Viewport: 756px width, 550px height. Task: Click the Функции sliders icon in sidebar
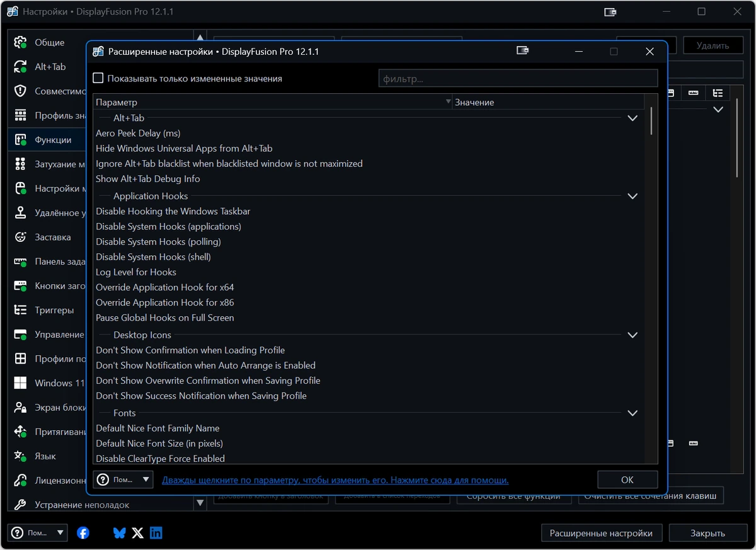[x=20, y=140]
